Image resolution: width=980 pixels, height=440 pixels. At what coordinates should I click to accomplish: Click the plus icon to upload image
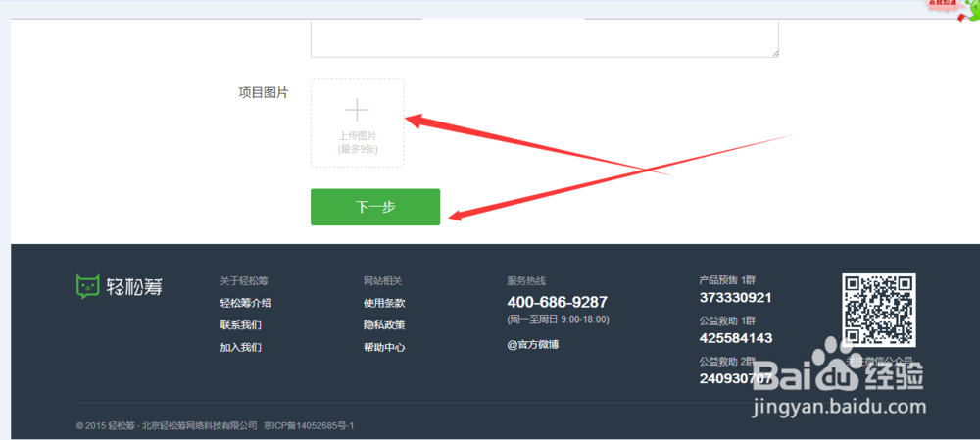click(357, 110)
